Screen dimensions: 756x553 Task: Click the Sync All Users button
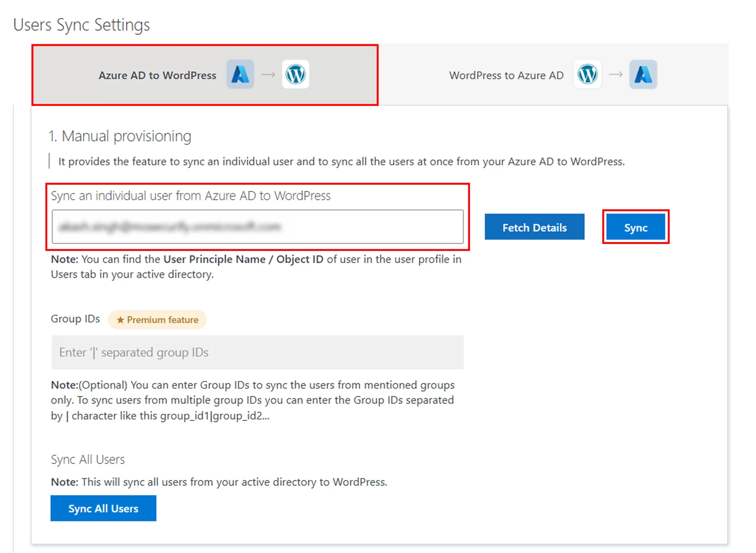coord(103,508)
